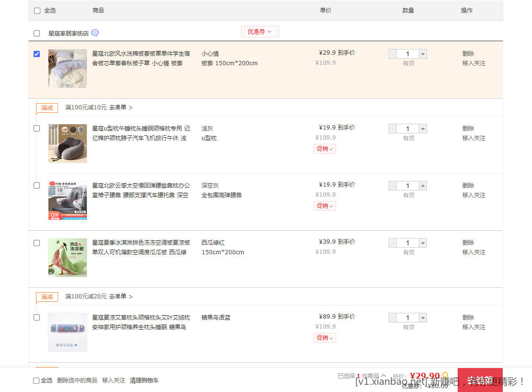Expand the selected items list arrow

point(383,375)
